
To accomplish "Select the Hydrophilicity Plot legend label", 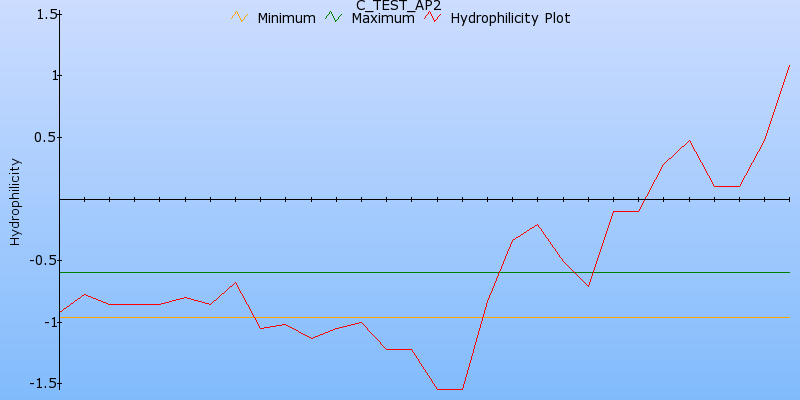I will 510,18.
